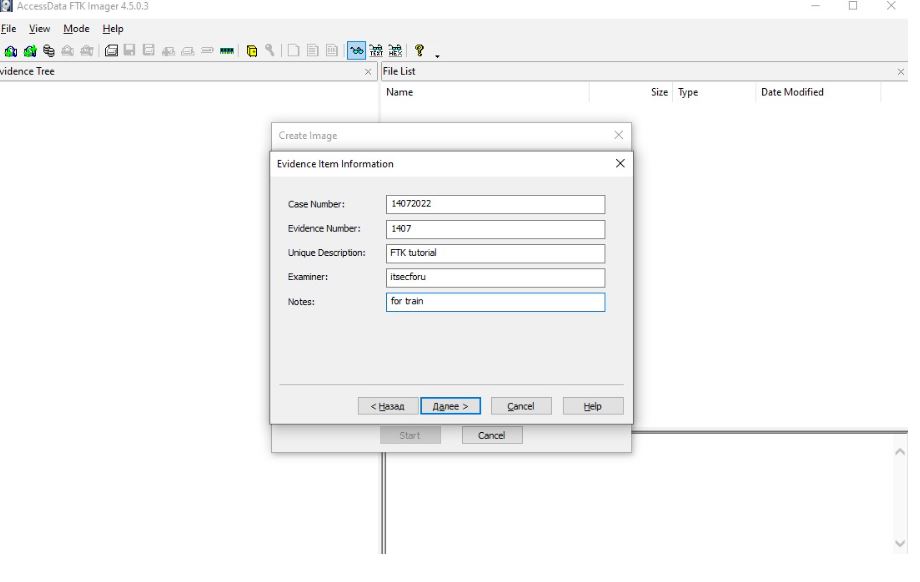Click the Verify Drive/Image icon
Screen dimensions: 920x582
207,51
